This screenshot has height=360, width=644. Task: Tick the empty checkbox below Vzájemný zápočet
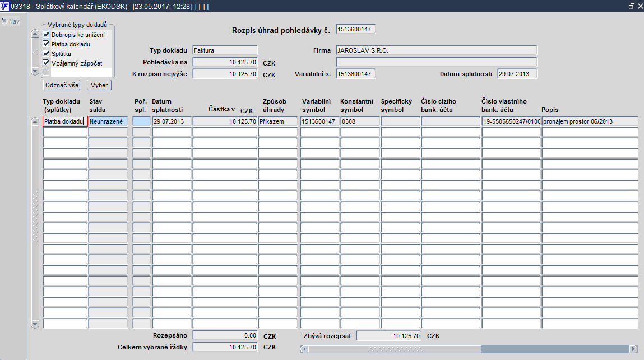(46, 72)
